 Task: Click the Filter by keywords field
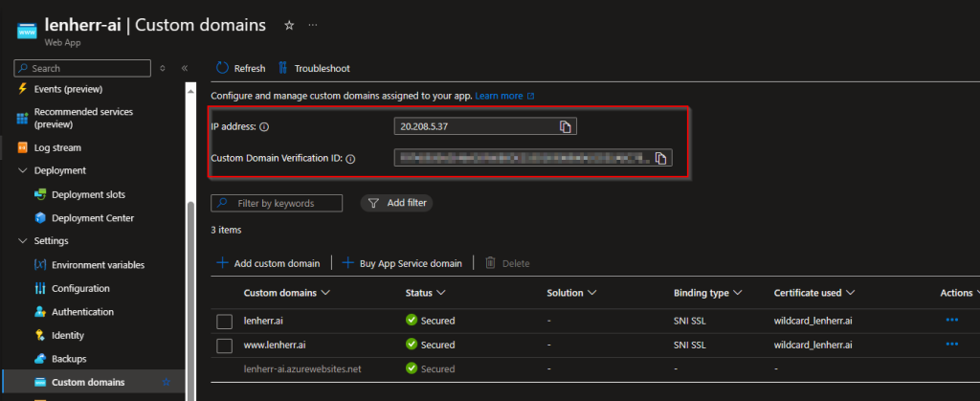coord(277,203)
